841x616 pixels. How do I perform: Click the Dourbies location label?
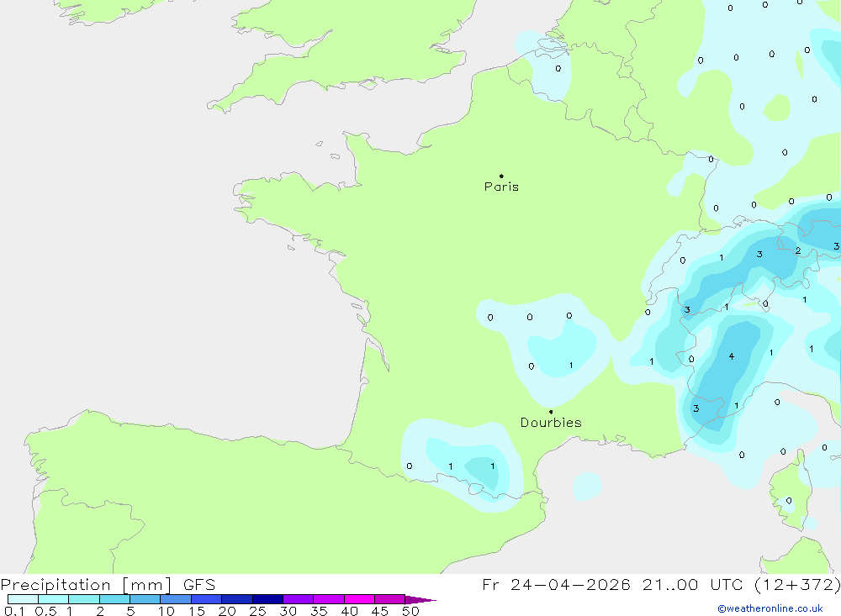[x=551, y=423]
